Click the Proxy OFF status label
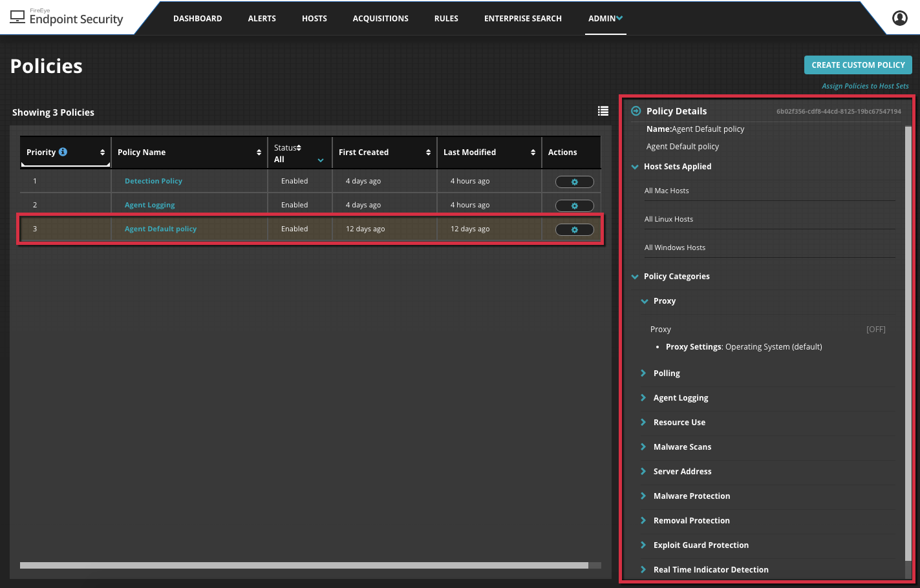 coord(876,330)
